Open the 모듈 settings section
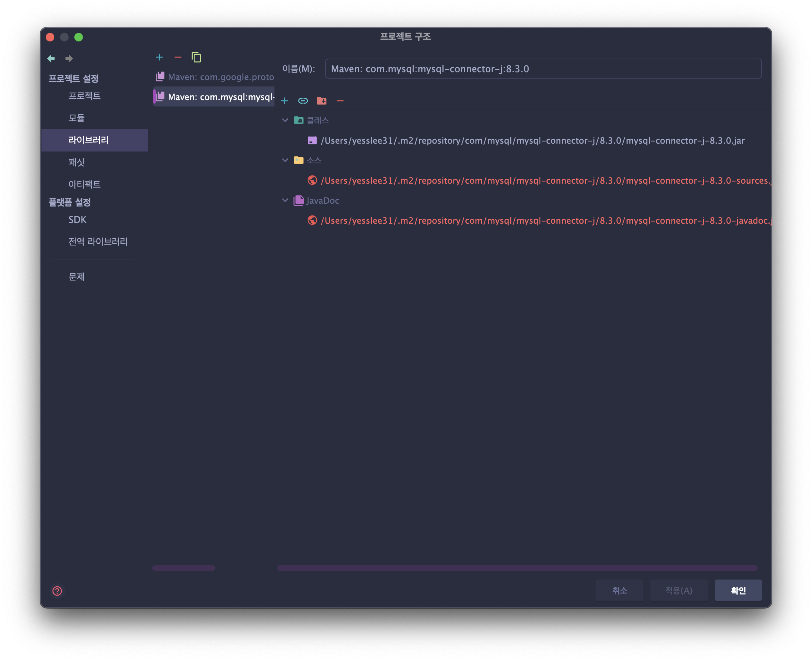The height and width of the screenshot is (661, 812). (76, 118)
